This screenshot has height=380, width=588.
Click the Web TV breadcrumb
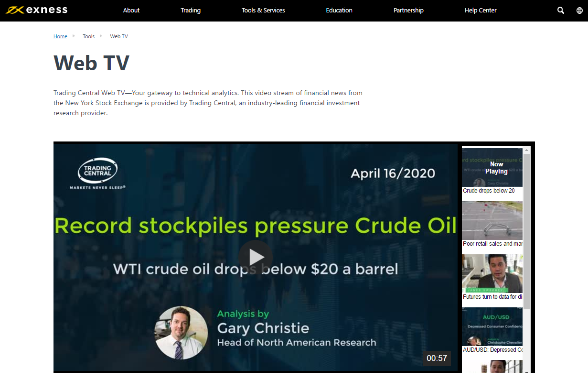(x=119, y=36)
